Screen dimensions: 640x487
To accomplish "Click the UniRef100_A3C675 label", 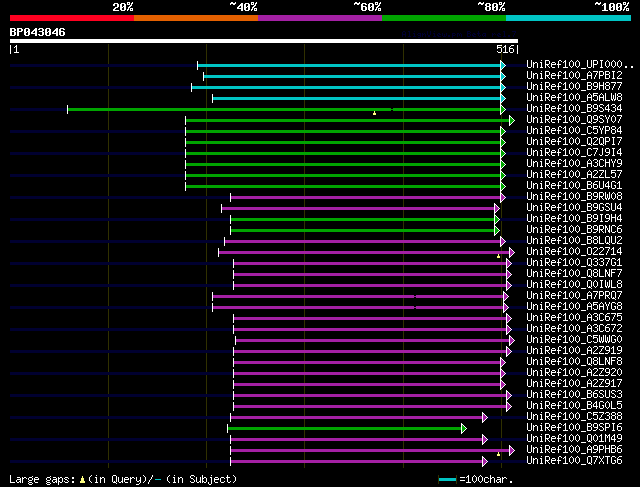I will click(x=574, y=318).
